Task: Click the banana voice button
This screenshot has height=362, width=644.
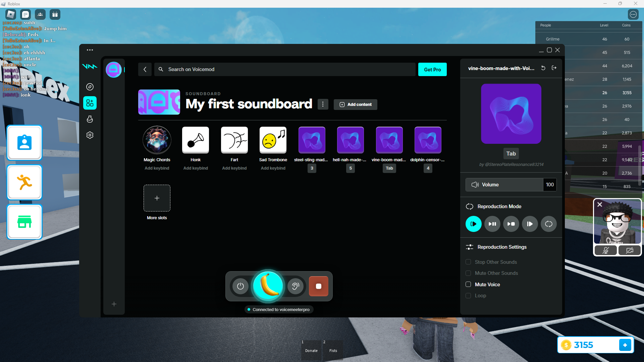Action: pos(268,286)
